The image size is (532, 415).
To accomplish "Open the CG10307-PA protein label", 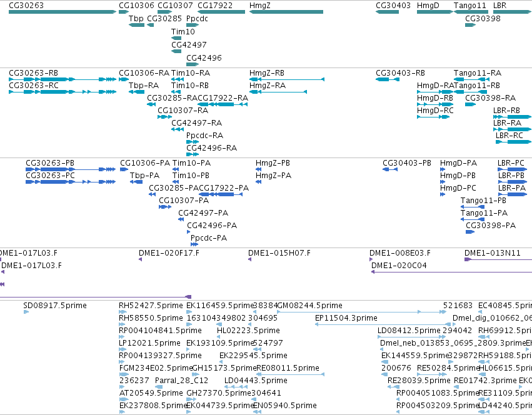I will tap(184, 200).
